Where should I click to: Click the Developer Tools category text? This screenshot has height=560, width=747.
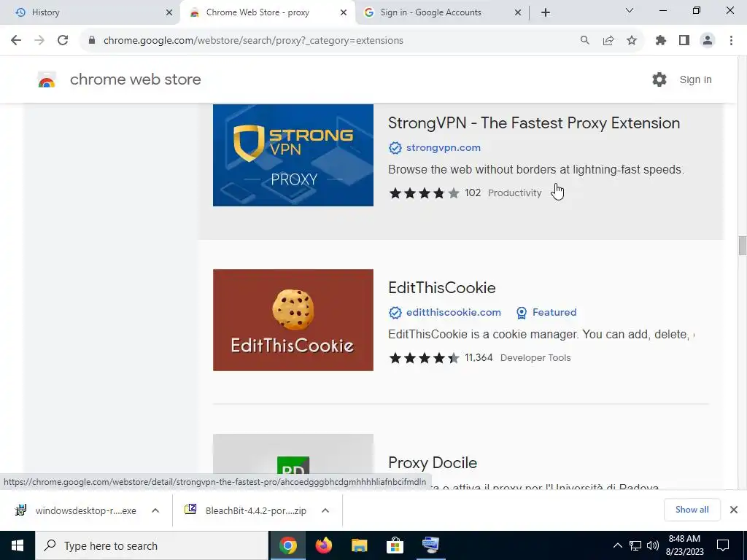[535, 357]
